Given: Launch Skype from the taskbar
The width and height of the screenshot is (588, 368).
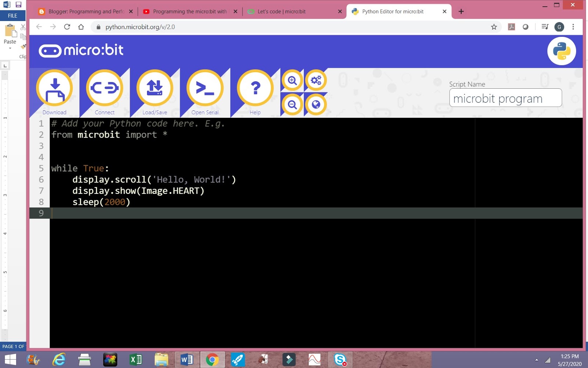Looking at the screenshot, I should 339,360.
